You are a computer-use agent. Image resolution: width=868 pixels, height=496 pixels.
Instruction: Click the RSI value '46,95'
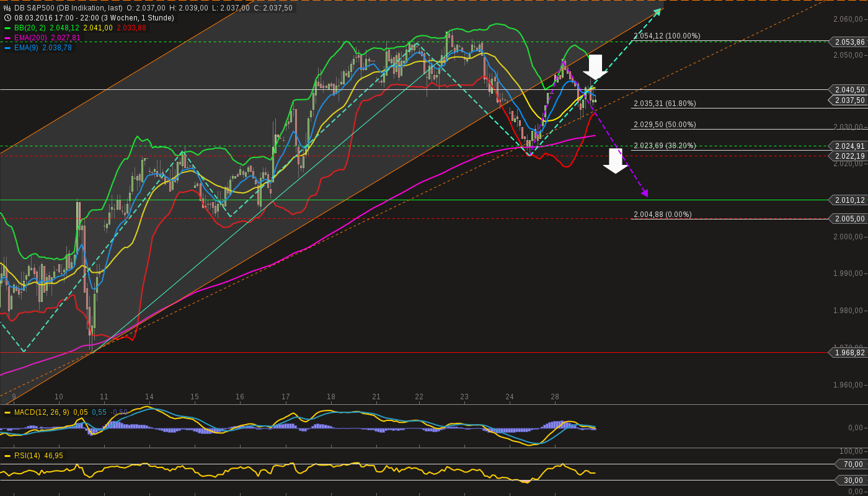click(54, 456)
